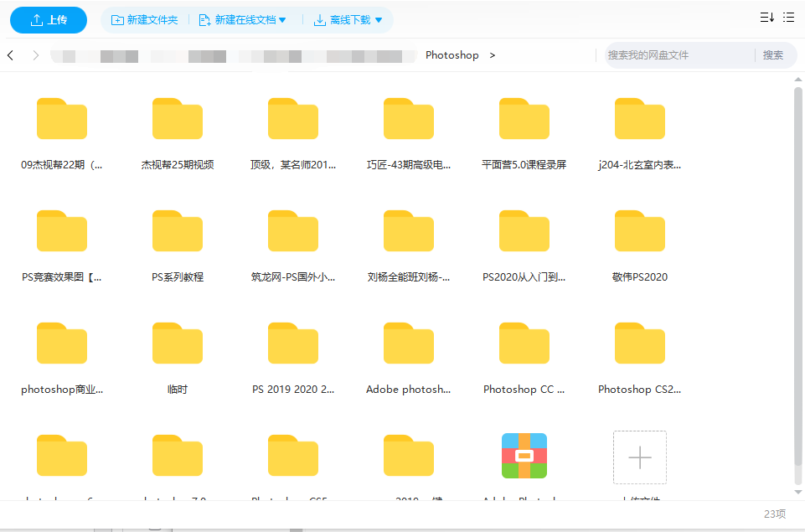This screenshot has height=532, width=805.
Task: Select the PS2020从入门到... folder
Action: click(524, 246)
